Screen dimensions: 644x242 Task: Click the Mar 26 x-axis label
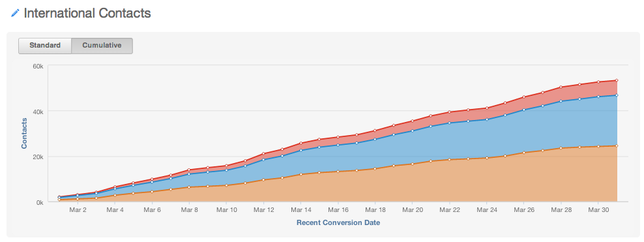[523, 210]
